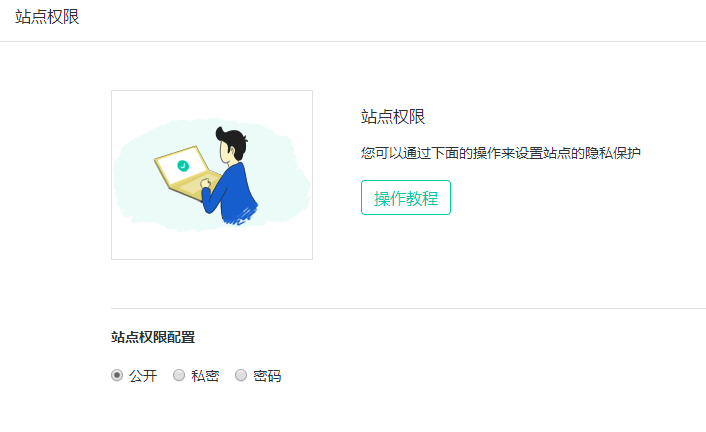Click the man in blue jacket illustration

tap(230, 177)
